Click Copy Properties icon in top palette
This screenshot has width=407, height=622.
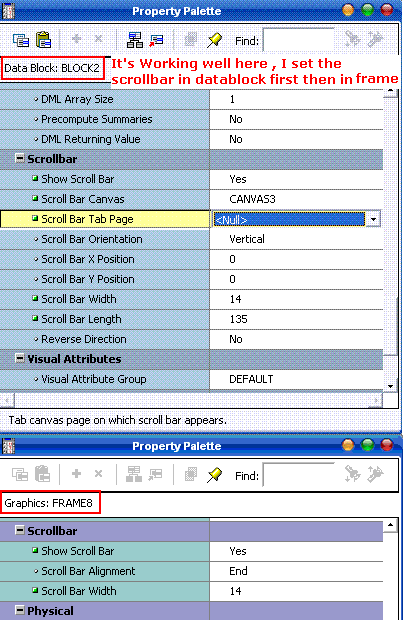(21, 40)
